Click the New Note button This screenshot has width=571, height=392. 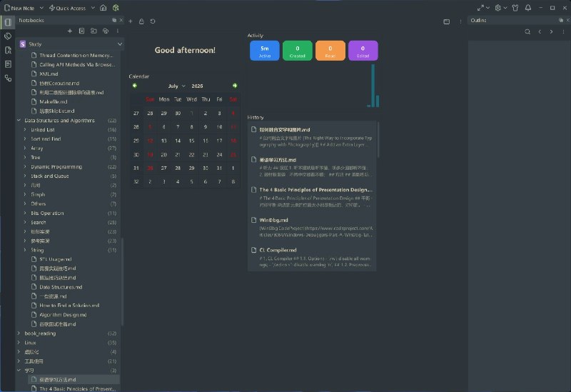[19, 8]
